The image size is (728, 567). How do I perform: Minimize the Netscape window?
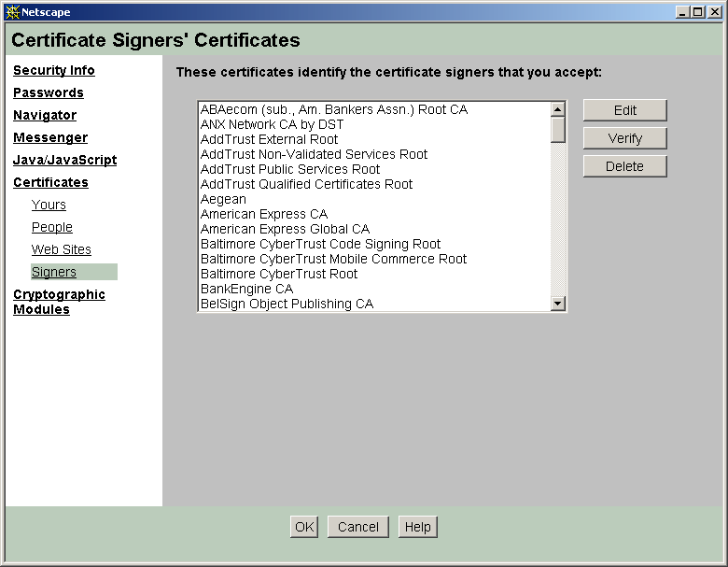[x=682, y=12]
